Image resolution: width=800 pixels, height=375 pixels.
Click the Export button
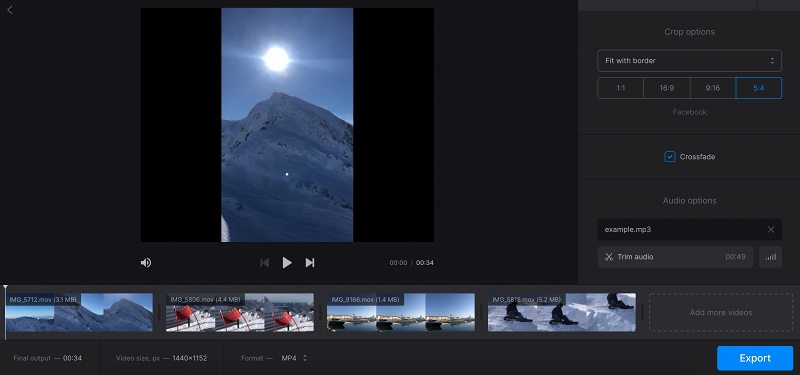click(755, 358)
